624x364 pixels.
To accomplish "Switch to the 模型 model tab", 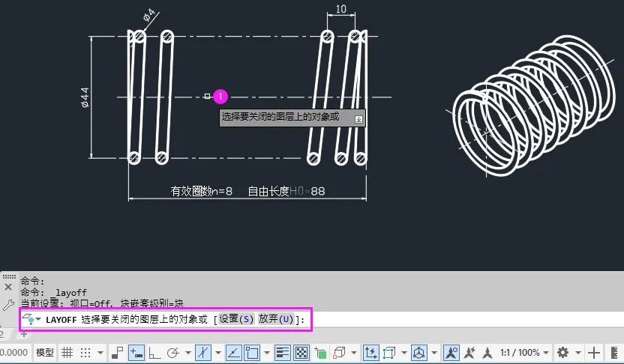I will pos(44,353).
